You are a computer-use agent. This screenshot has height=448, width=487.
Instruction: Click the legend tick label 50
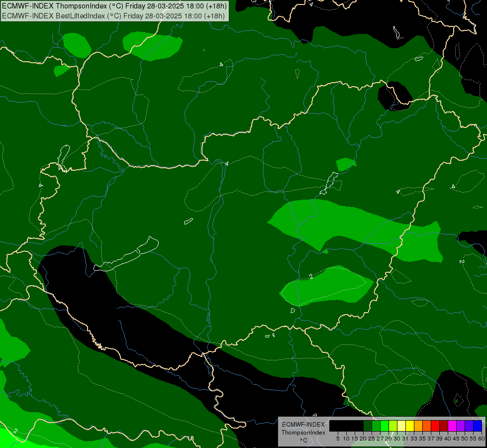pyautogui.click(x=465, y=439)
